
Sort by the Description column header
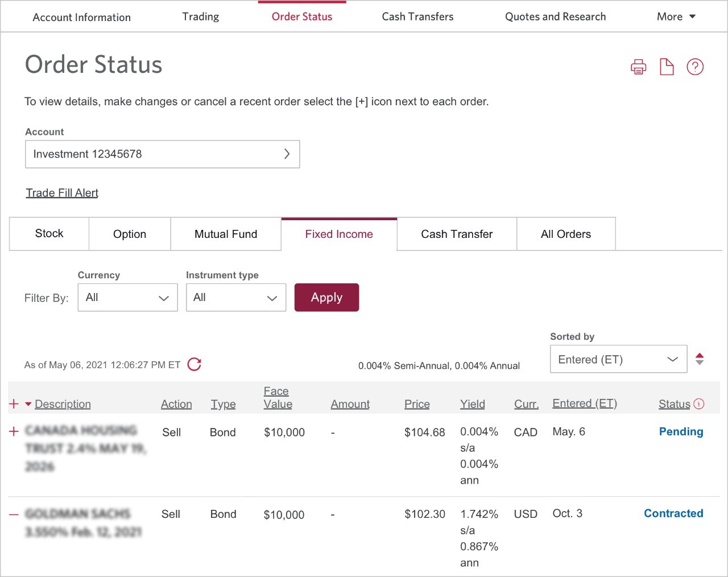coord(63,404)
